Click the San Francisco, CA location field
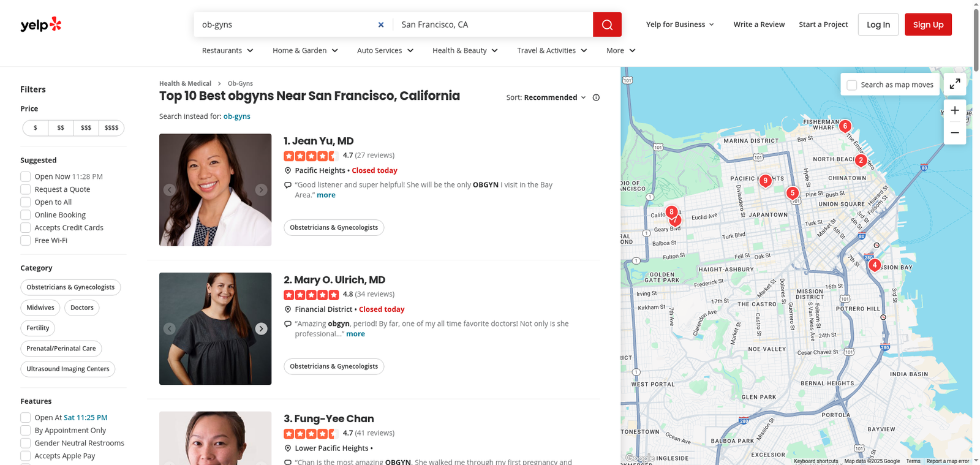980x465 pixels. (x=493, y=25)
